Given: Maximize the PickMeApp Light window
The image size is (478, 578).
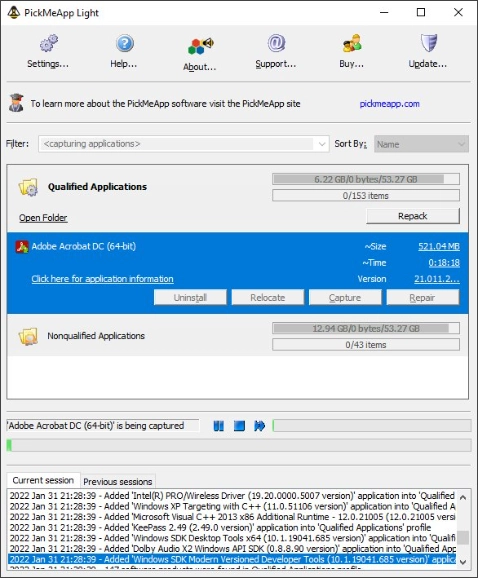Looking at the screenshot, I should [421, 13].
